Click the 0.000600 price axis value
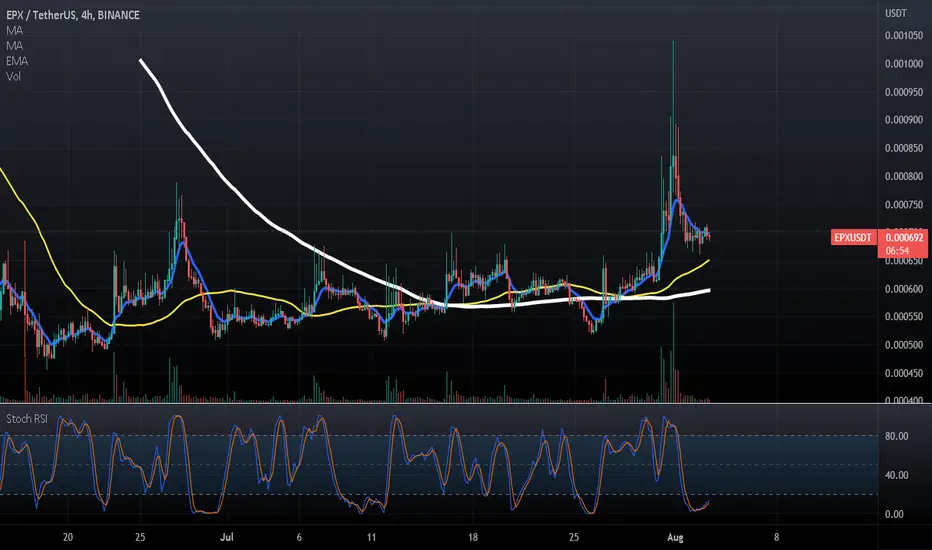The width and height of the screenshot is (932, 550). pos(904,289)
